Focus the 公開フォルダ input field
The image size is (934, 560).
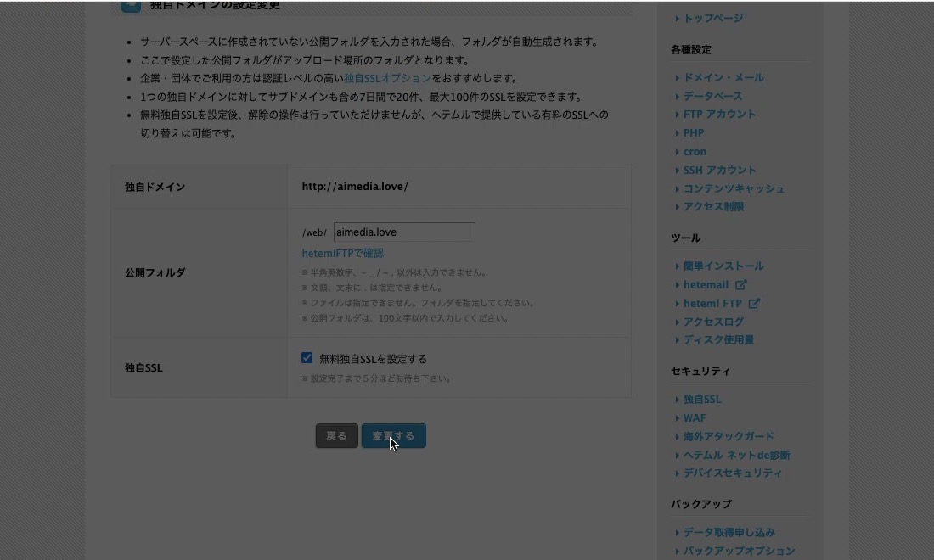point(404,232)
